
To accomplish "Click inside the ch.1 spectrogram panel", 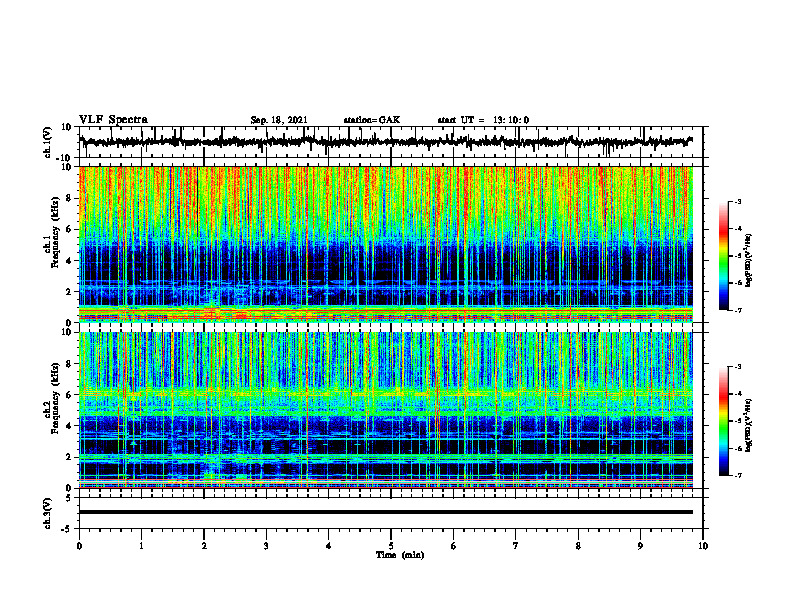I will [385, 244].
